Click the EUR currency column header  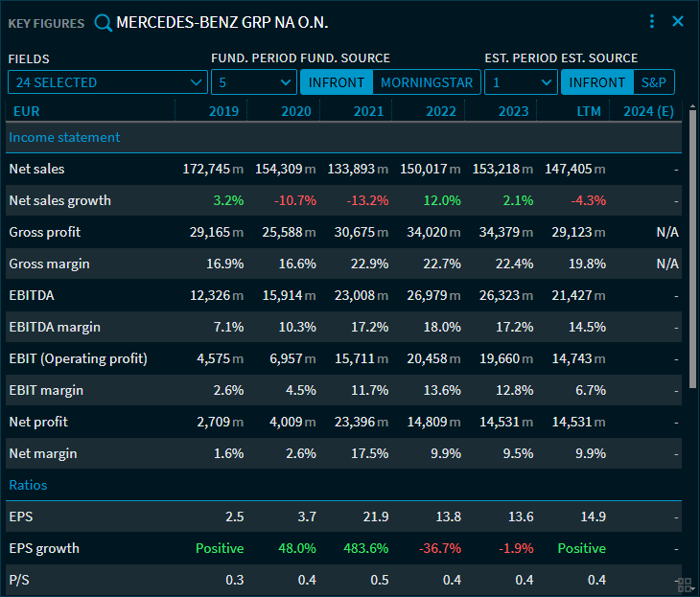click(x=27, y=111)
